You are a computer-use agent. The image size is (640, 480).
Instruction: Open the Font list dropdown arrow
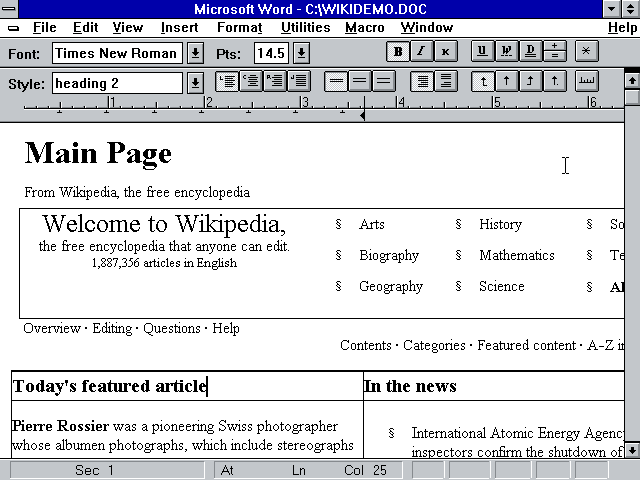(196, 53)
